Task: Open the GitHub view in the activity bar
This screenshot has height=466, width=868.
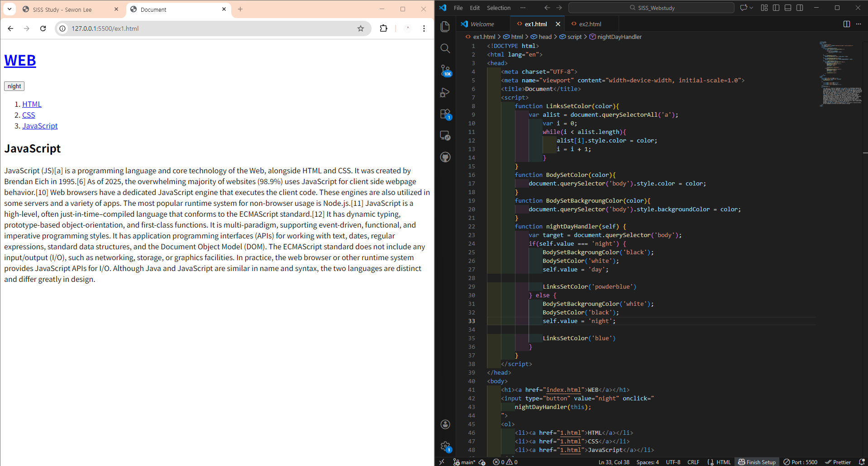Action: 445,157
